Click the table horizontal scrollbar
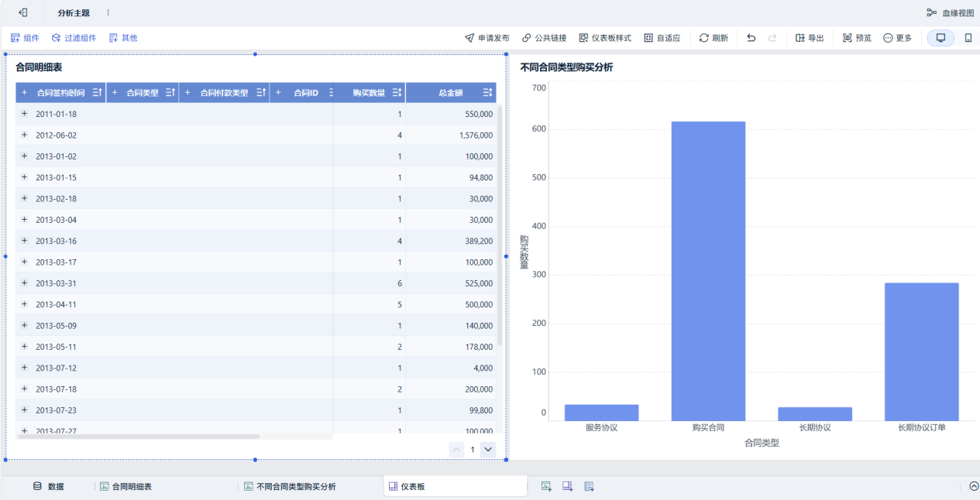This screenshot has width=980, height=500. [x=138, y=437]
